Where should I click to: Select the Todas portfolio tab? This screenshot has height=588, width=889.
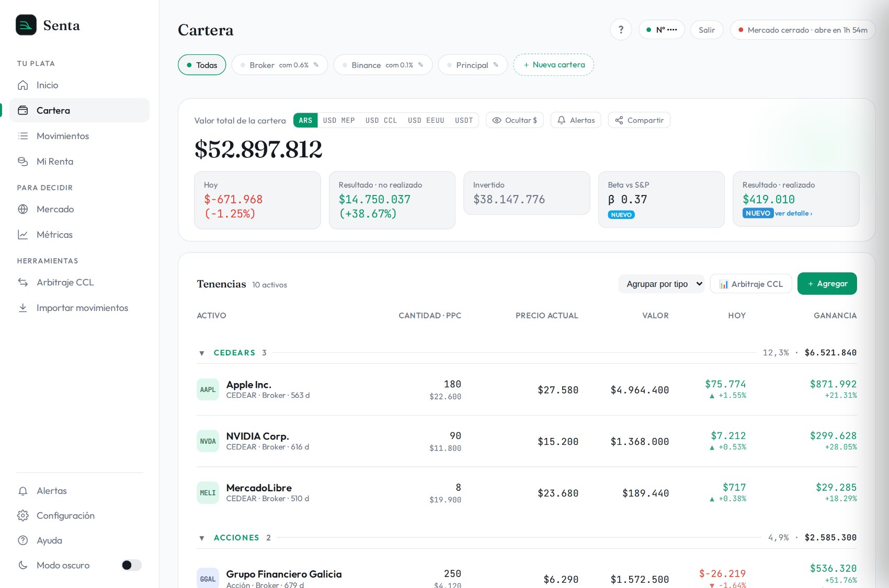(x=202, y=65)
